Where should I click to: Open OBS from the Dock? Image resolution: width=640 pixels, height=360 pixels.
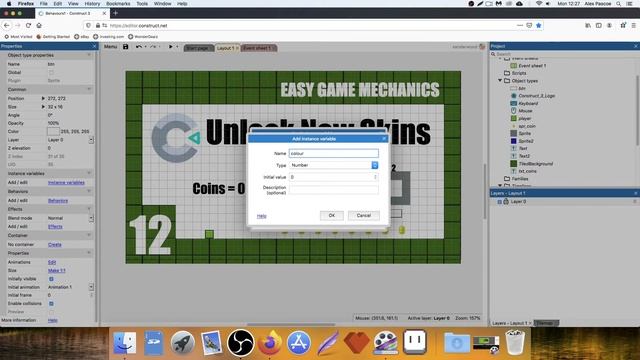coord(240,342)
